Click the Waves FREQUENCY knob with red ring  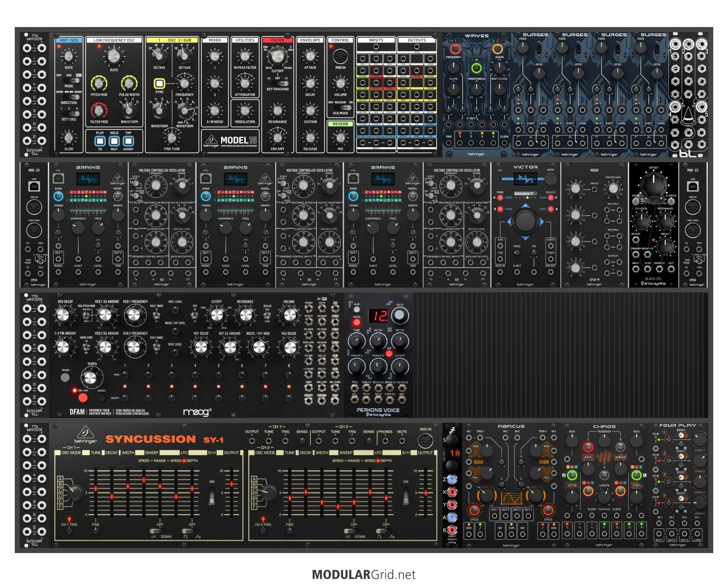455,49
